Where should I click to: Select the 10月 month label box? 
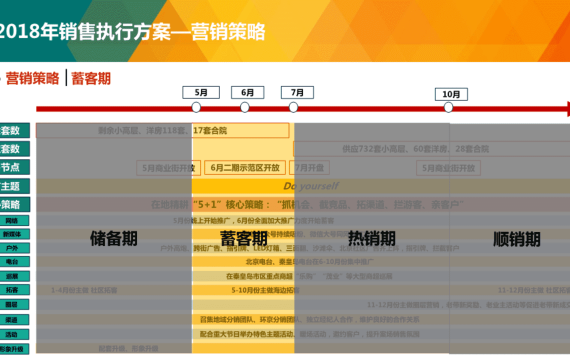pyautogui.click(x=451, y=94)
